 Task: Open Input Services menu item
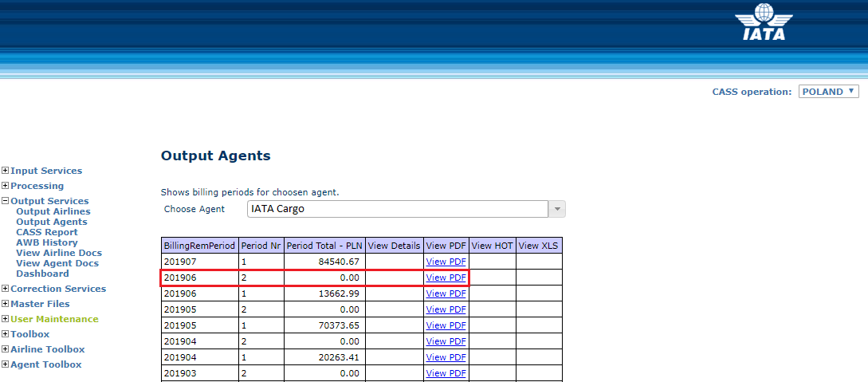tap(46, 171)
